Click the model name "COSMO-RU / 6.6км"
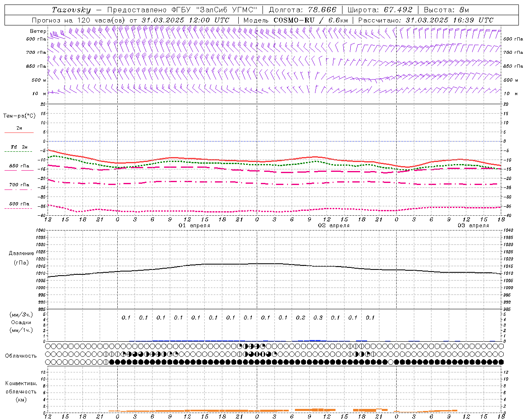Screen dimensions: 525x420 [x=310, y=20]
